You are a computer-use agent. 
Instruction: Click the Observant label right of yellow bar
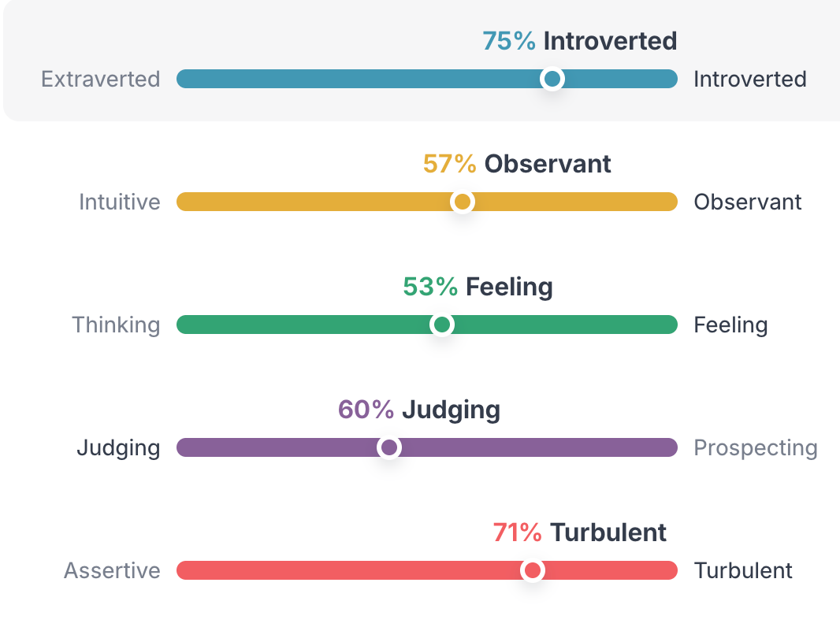point(747,202)
